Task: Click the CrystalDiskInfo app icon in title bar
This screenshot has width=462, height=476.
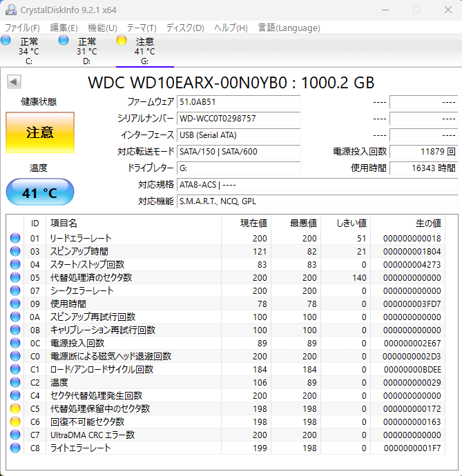Action: pos(11,10)
